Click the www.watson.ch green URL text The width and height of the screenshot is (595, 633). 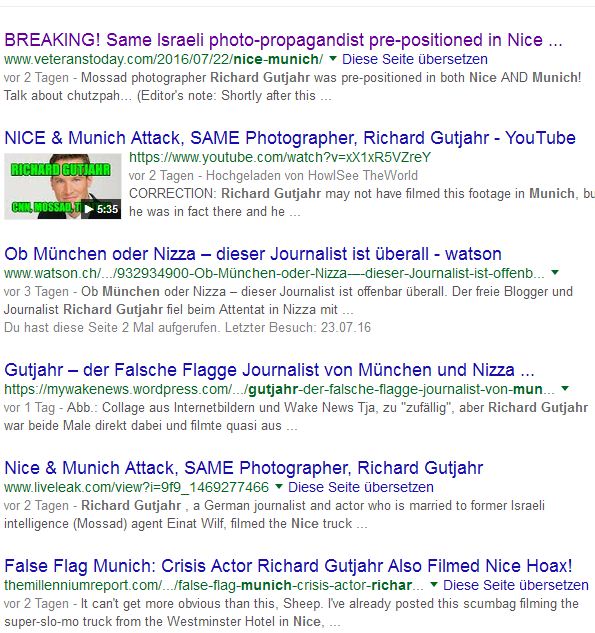tap(274, 273)
